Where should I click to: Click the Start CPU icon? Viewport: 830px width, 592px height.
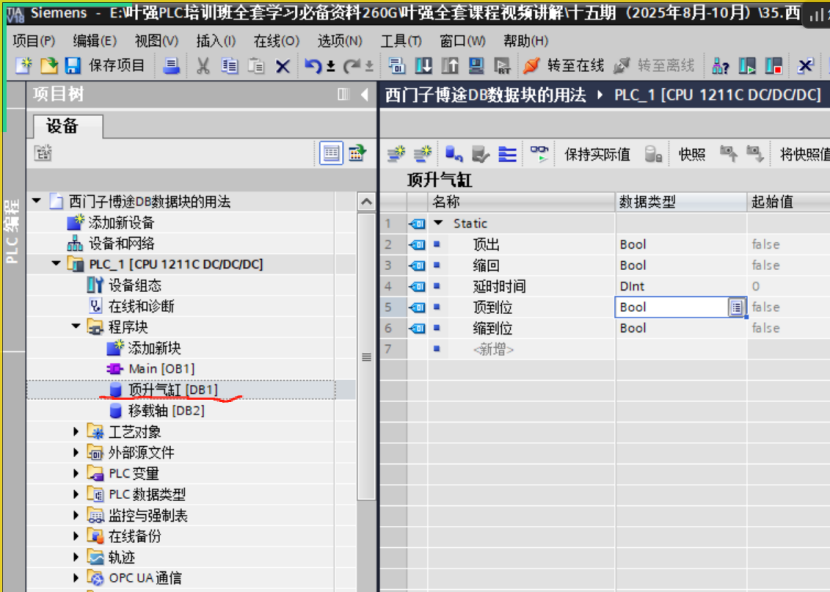(747, 66)
